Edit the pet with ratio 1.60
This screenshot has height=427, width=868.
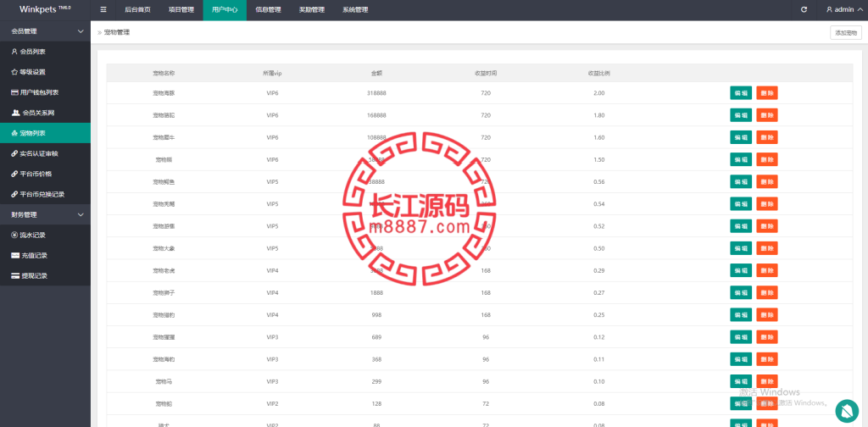[x=741, y=137]
